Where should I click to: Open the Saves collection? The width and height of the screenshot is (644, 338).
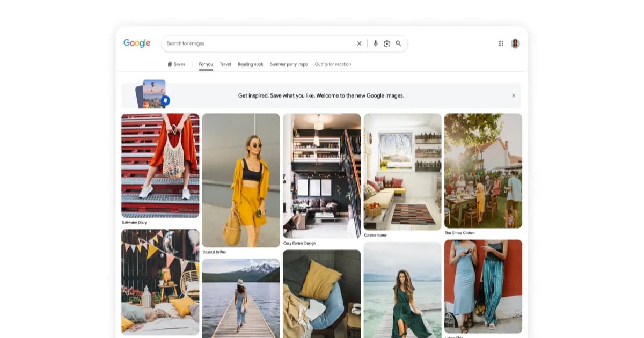pos(176,64)
